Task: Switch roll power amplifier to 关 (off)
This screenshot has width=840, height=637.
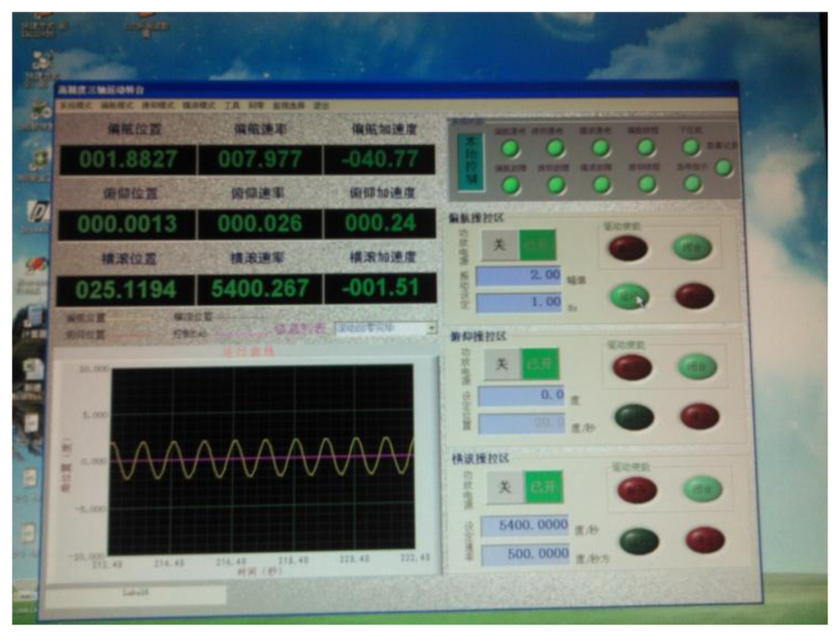Action: pos(505,488)
